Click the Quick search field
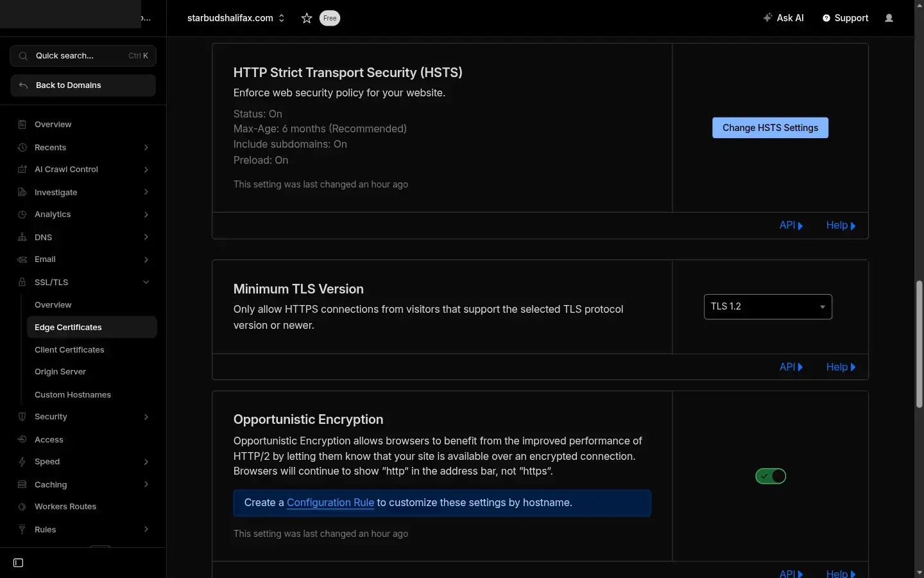924x578 pixels. click(82, 56)
